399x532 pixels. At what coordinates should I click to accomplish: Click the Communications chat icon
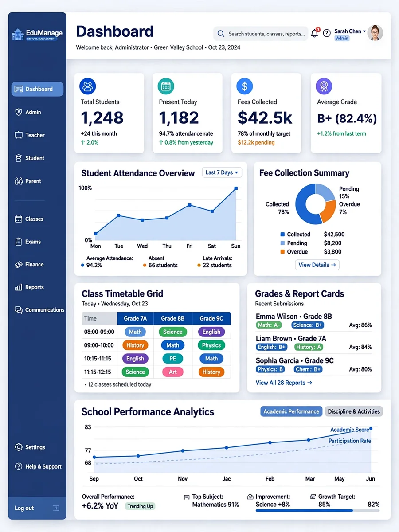pyautogui.click(x=19, y=310)
